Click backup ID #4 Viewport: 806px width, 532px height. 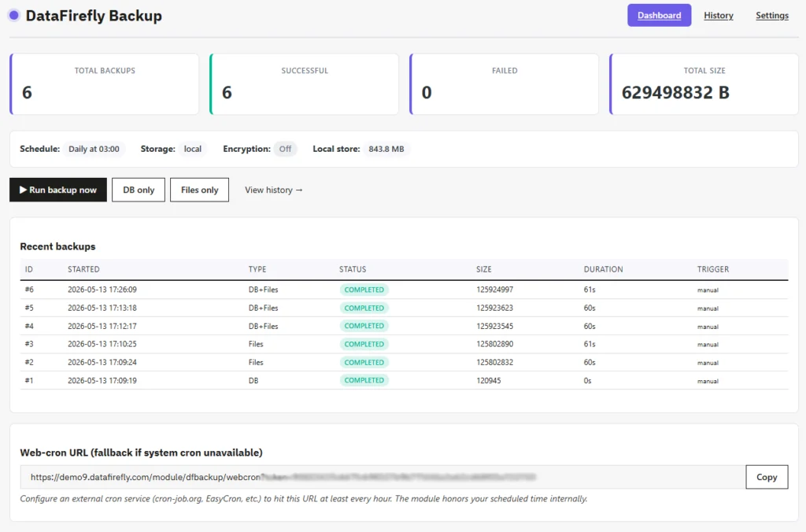point(29,326)
